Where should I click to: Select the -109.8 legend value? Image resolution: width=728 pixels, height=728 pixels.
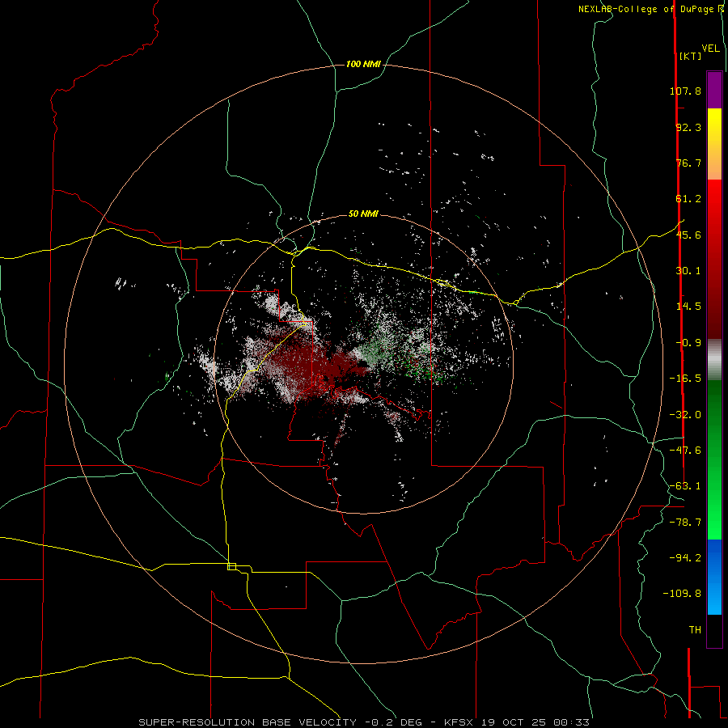(x=682, y=594)
